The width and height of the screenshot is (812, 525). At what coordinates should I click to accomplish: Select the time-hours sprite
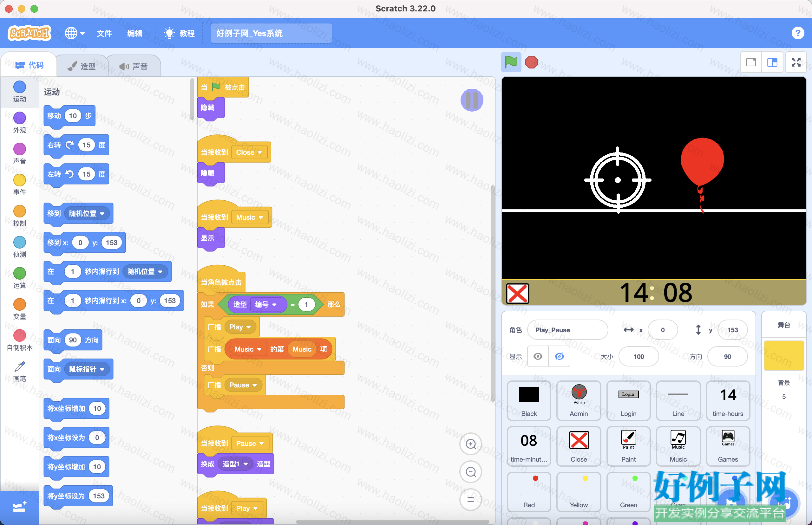tap(728, 401)
